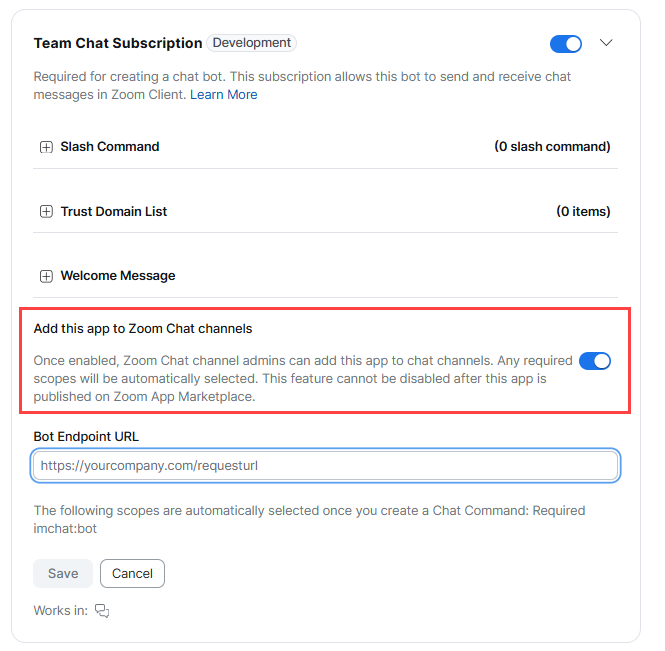665x651 pixels.
Task: Turn off Add this app to Zoom Chat channels
Action: (595, 361)
